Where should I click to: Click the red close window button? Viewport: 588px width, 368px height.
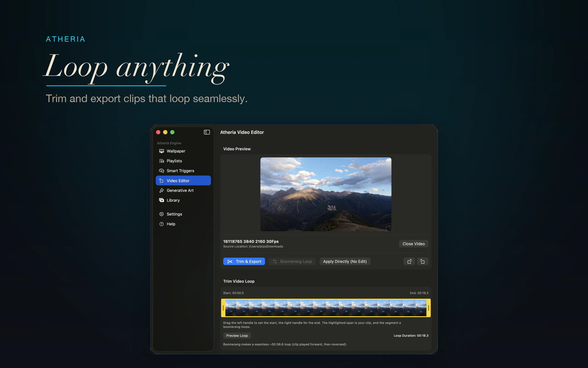[158, 132]
